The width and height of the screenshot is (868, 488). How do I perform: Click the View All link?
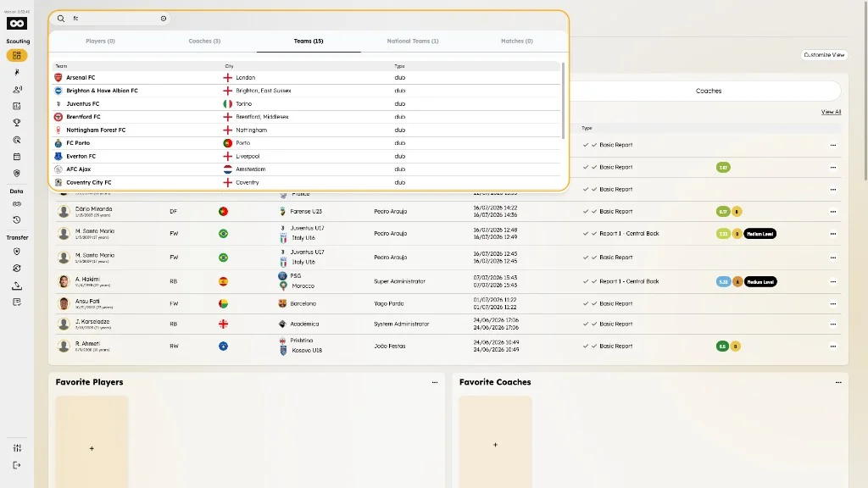tap(831, 112)
